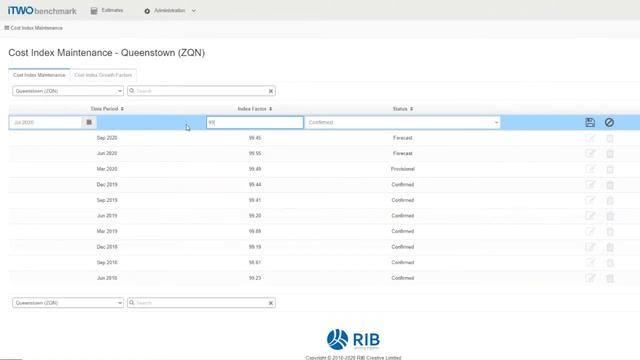The image size is (640, 360).
Task: Delete the Jun 2019 row
Action: [x=610, y=216]
